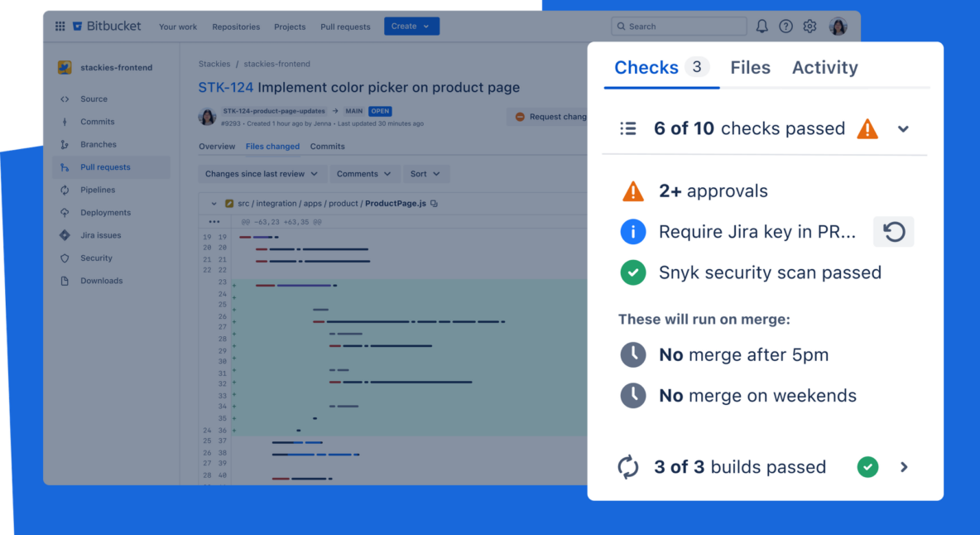
Task: Click the stackies-frontend breadcrumb link
Action: [276, 64]
